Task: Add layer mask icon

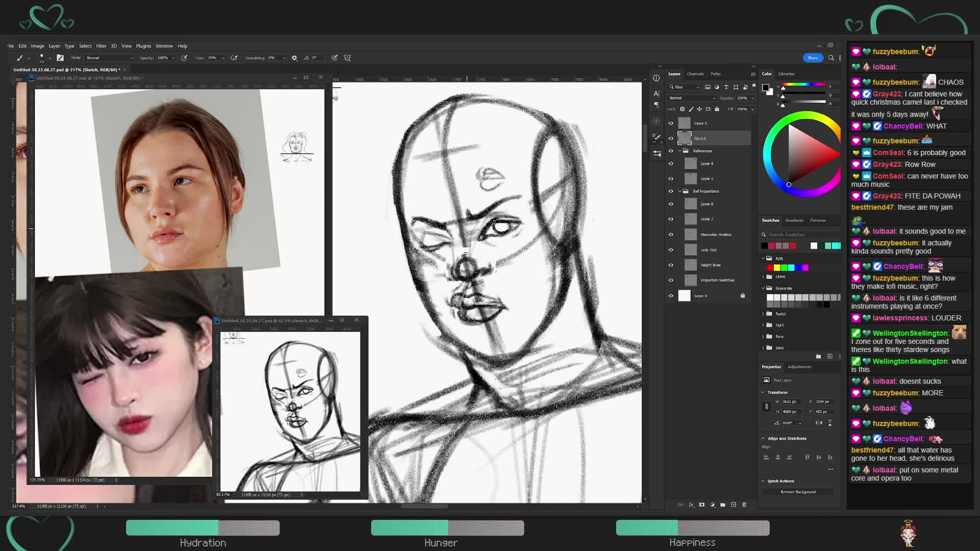Action: (x=702, y=505)
